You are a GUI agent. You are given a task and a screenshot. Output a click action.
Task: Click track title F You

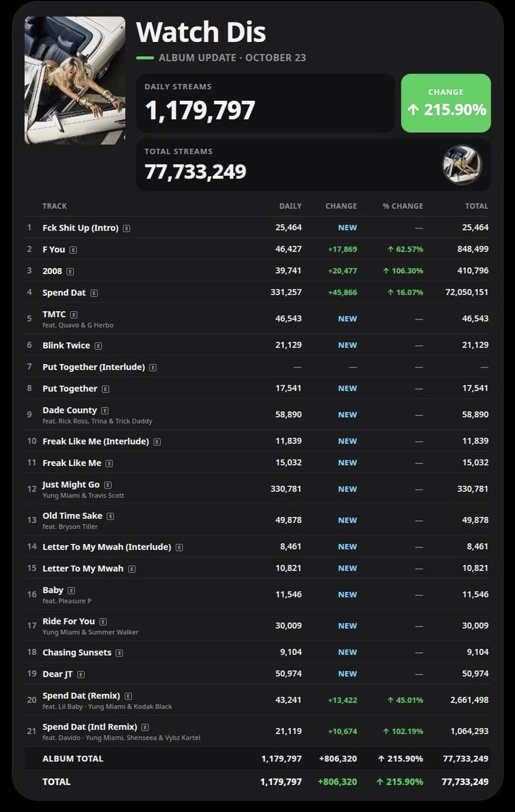[x=54, y=249]
